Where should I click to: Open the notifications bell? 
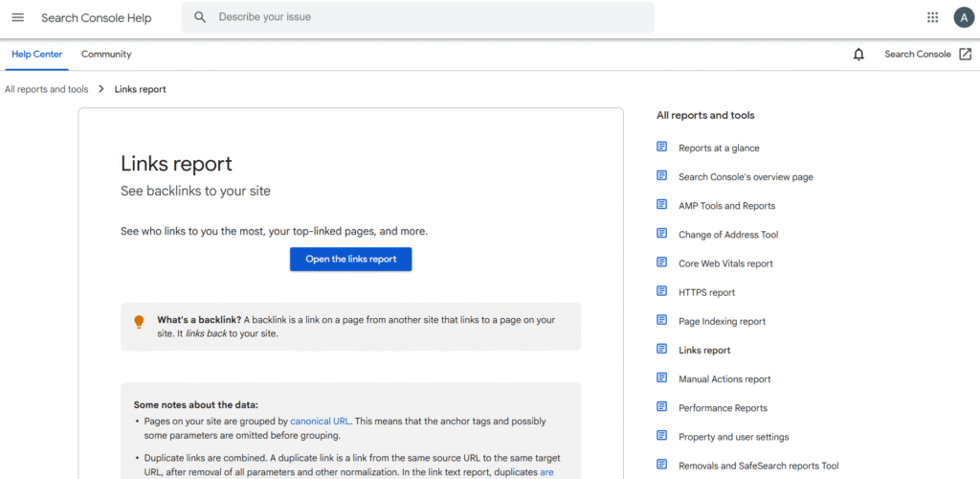point(858,55)
